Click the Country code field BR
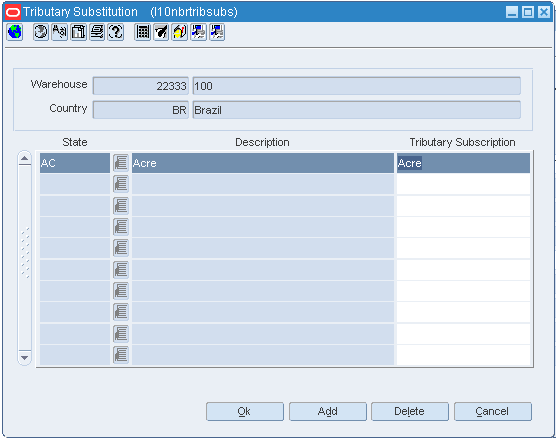Screen dimensions: 556x440 point(141,110)
